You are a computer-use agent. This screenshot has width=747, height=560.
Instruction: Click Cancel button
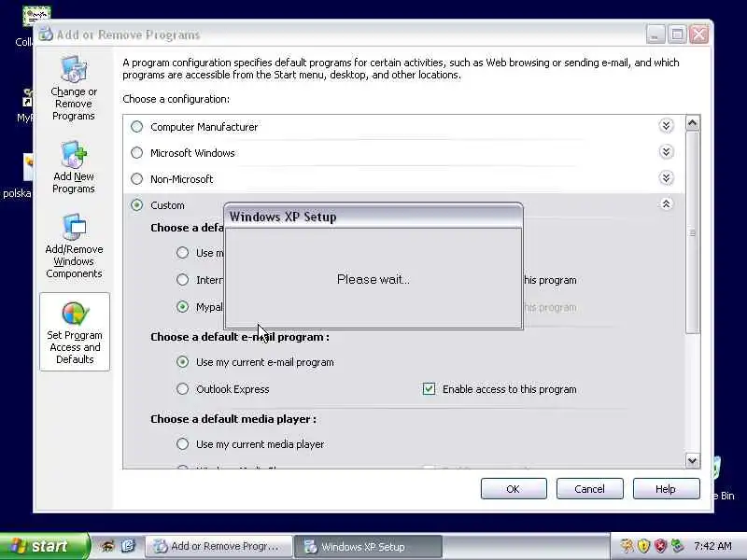[589, 489]
